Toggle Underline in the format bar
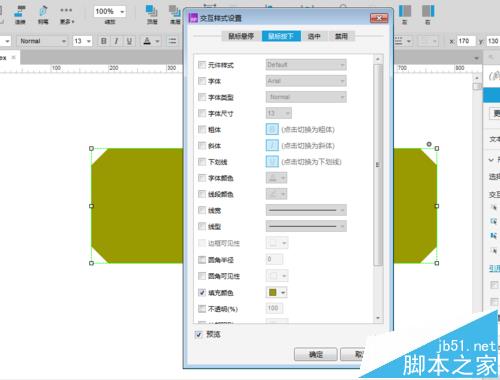This screenshot has width=500, height=380. tap(129, 41)
